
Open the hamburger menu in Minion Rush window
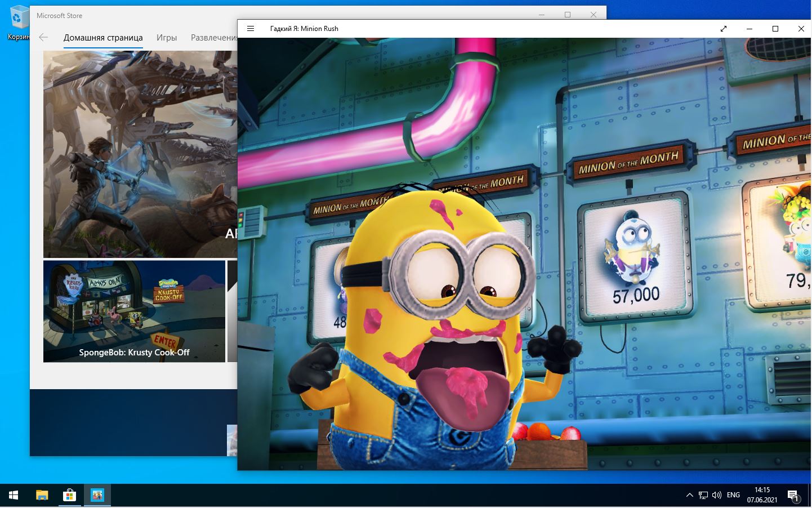(x=251, y=29)
